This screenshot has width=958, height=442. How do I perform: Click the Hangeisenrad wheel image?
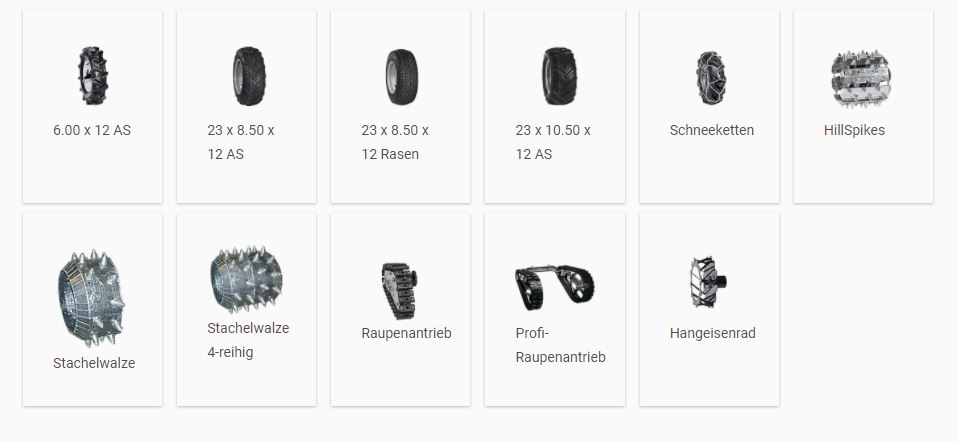[x=708, y=282]
